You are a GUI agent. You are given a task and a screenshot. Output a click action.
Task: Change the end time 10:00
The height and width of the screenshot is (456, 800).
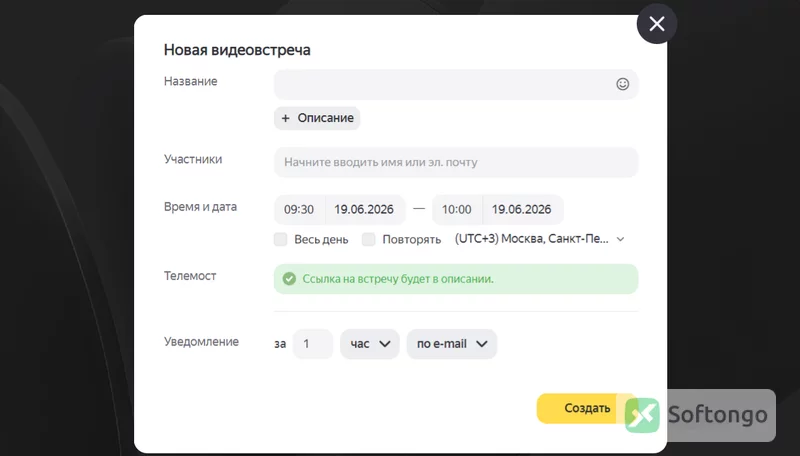(457, 210)
